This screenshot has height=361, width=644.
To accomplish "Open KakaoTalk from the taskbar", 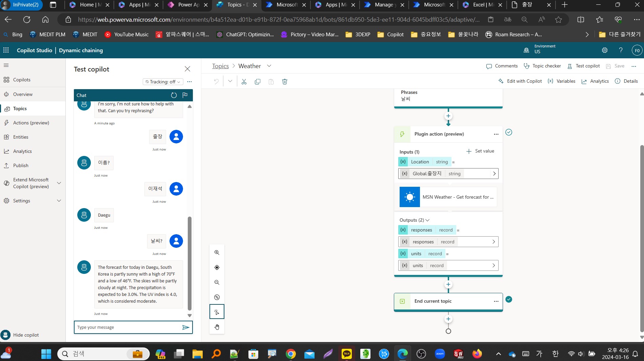I will point(346,354).
